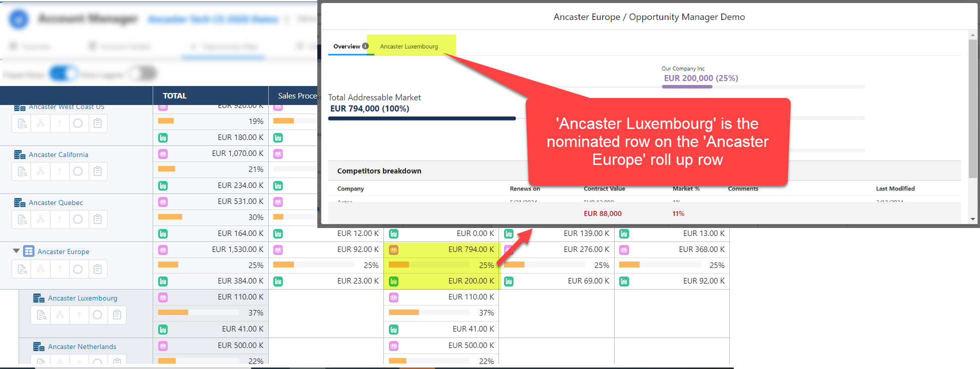Click the document search icon under Ancaster Luxembourg
The height and width of the screenshot is (369, 980).
[41, 315]
